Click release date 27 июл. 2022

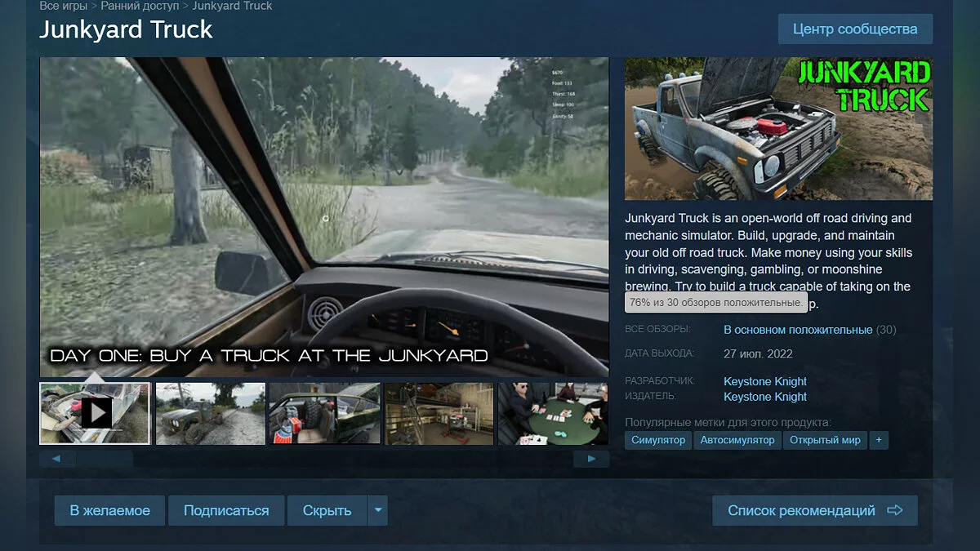pyautogui.click(x=758, y=354)
